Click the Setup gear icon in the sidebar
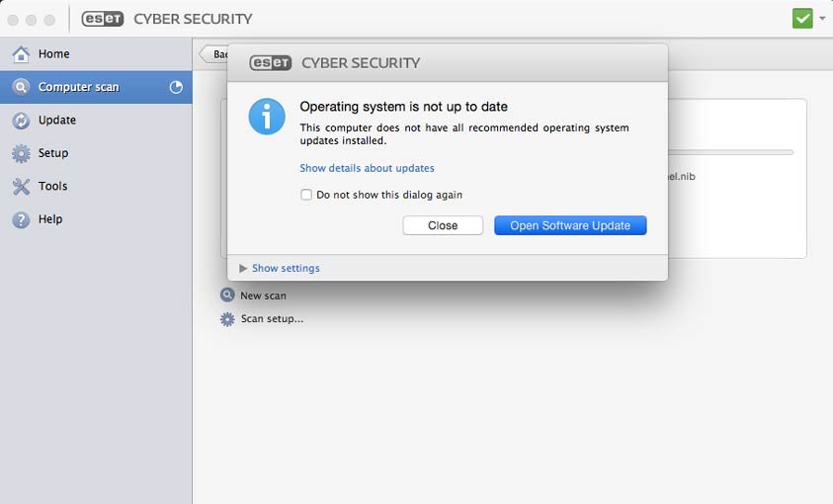Image resolution: width=833 pixels, height=504 pixels. pos(21,153)
